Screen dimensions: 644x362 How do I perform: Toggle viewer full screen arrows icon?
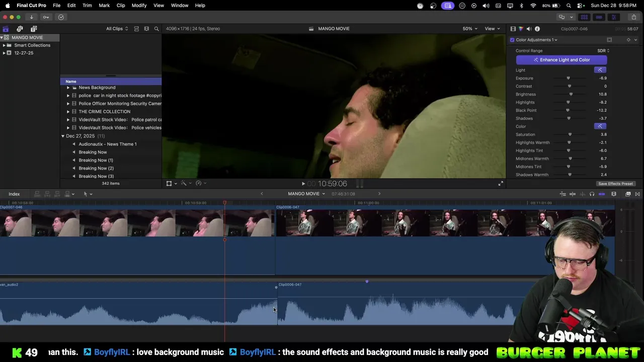[501, 184]
